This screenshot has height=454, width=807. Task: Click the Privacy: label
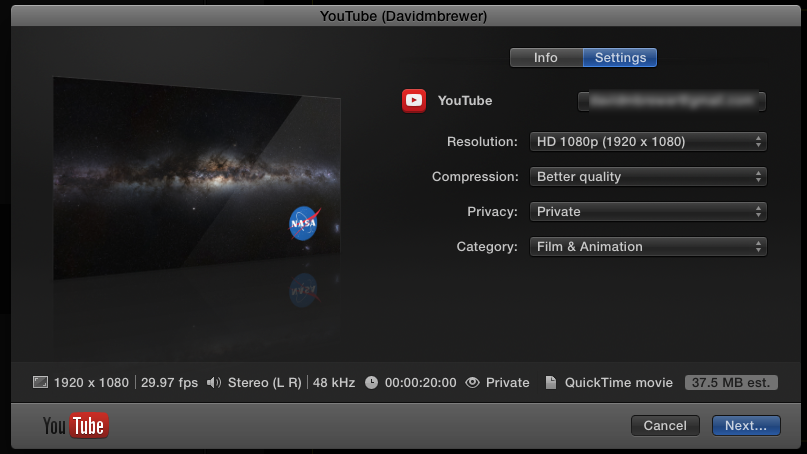(x=492, y=212)
